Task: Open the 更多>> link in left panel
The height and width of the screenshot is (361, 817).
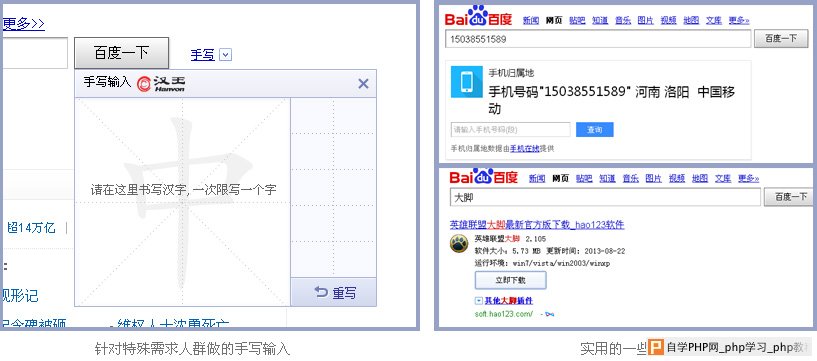Action: coord(24,23)
